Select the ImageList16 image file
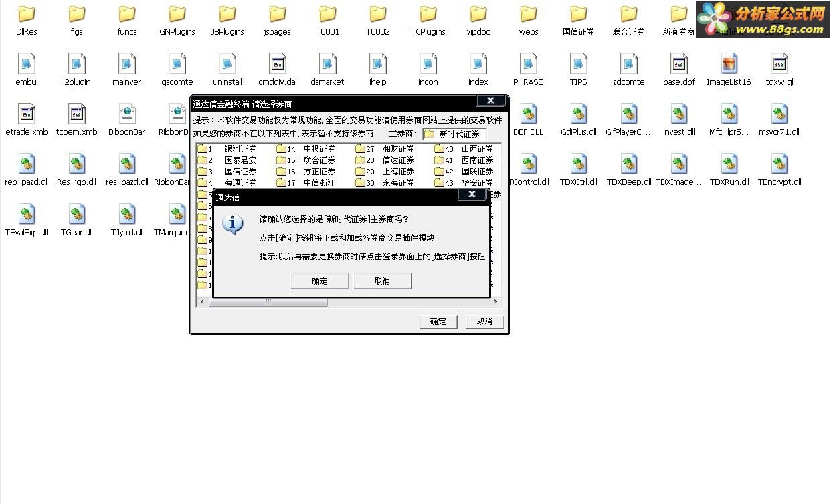 coord(729,70)
